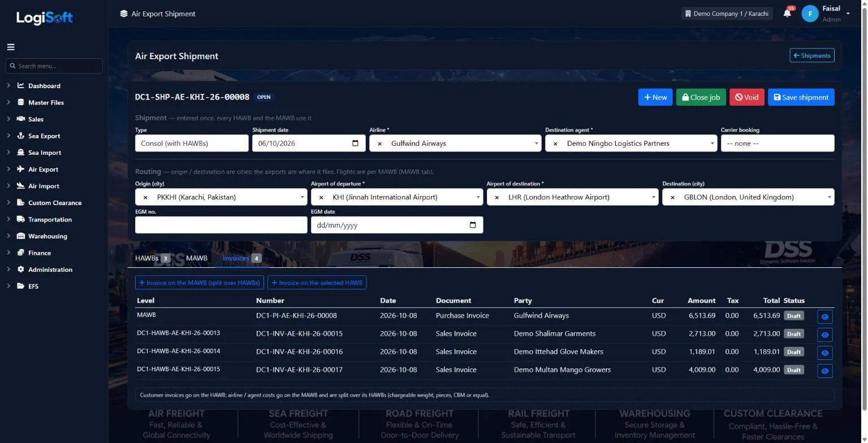This screenshot has height=443, width=868.
Task: Click the Close job button
Action: click(x=701, y=97)
